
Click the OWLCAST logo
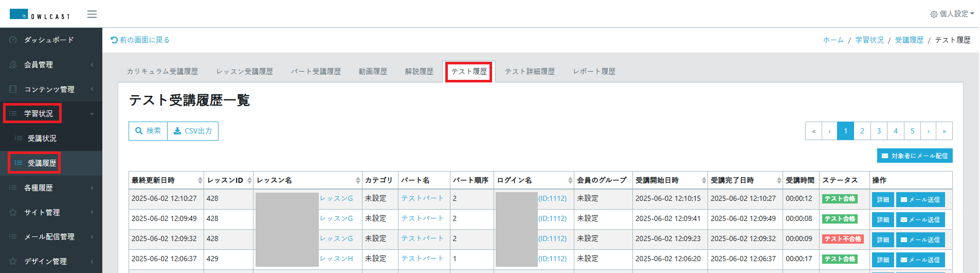[x=40, y=14]
